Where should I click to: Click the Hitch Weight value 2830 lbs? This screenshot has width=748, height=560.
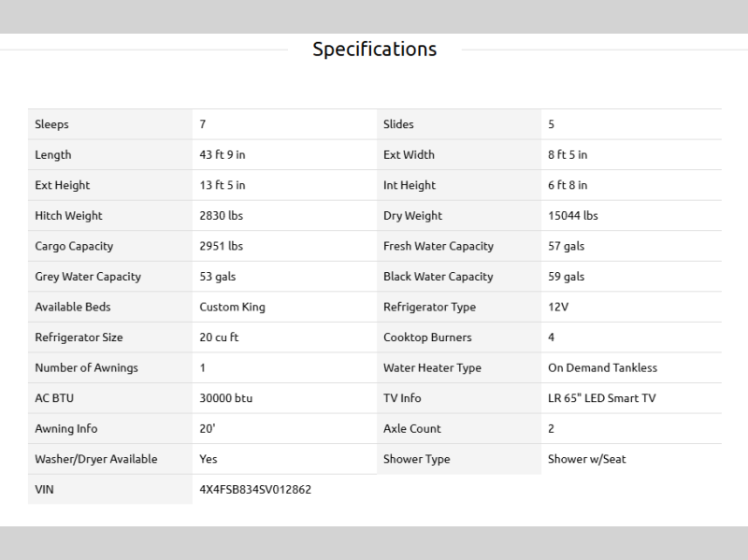[221, 216]
